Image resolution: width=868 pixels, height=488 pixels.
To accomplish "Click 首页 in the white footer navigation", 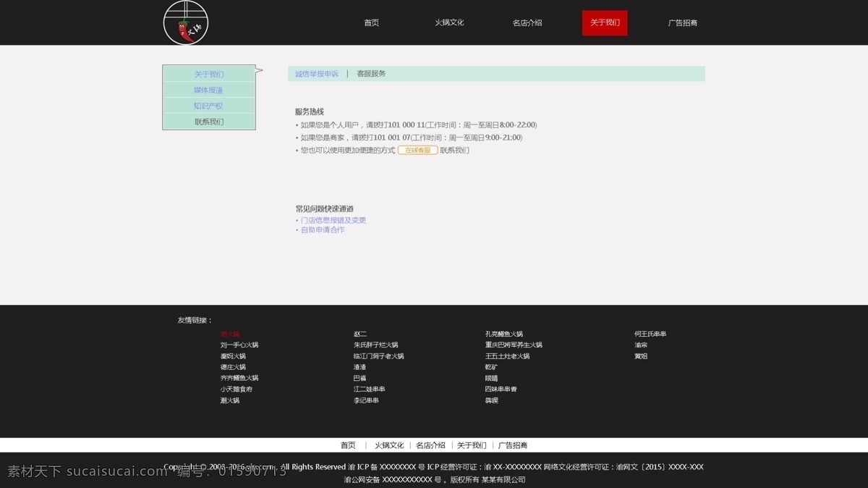I will (x=348, y=445).
